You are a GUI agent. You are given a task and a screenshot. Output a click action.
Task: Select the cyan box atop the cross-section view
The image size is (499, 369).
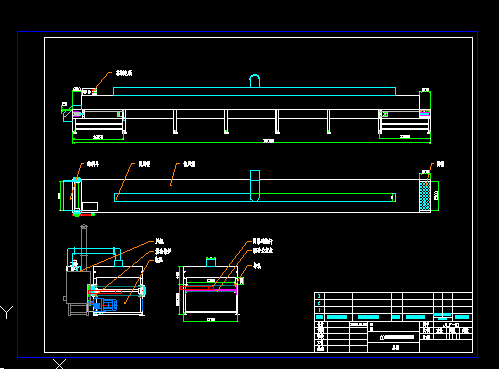pos(211,262)
